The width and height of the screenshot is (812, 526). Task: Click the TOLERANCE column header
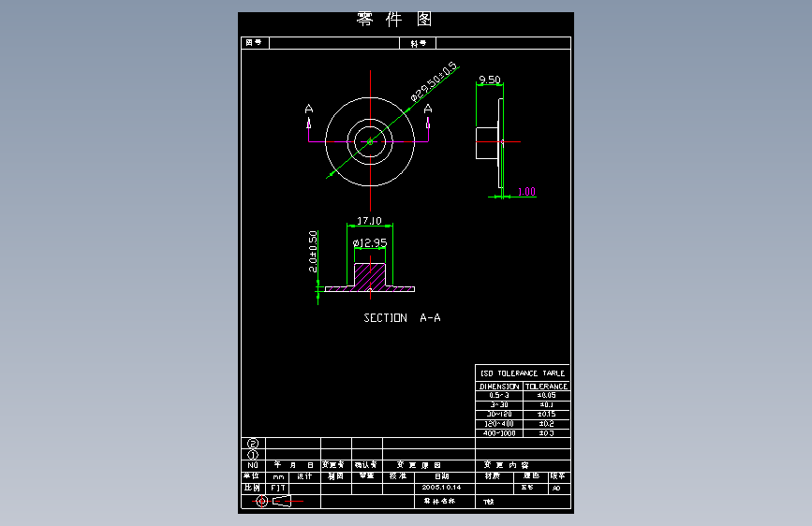coord(546,387)
